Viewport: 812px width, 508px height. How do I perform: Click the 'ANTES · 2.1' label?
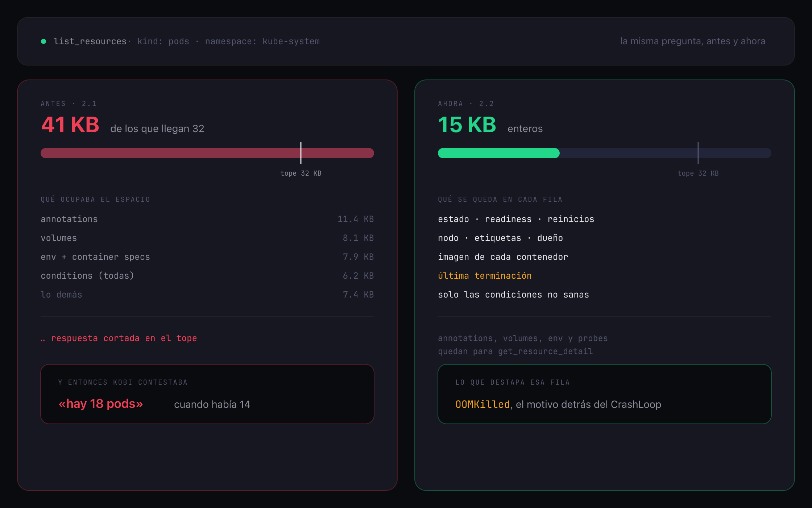(x=69, y=104)
